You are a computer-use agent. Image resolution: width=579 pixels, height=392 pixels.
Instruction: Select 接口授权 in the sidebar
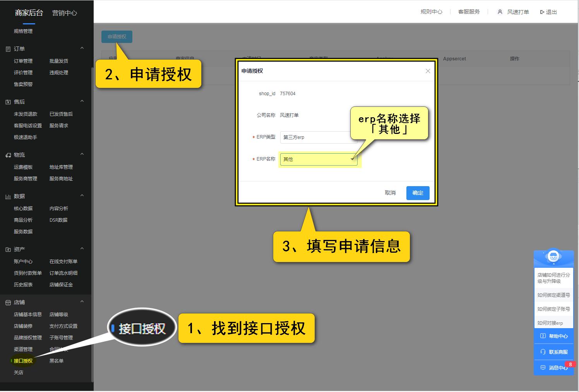click(23, 360)
